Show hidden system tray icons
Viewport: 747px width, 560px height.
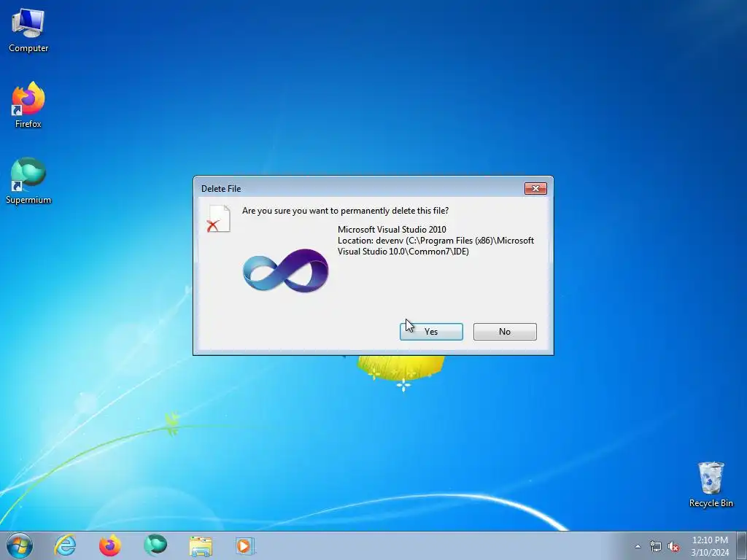(638, 546)
